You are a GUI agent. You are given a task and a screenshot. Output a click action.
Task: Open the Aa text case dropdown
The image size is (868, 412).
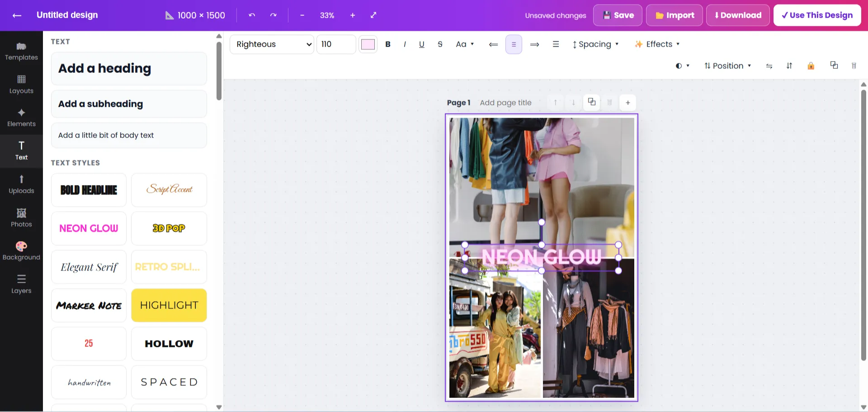pyautogui.click(x=465, y=44)
